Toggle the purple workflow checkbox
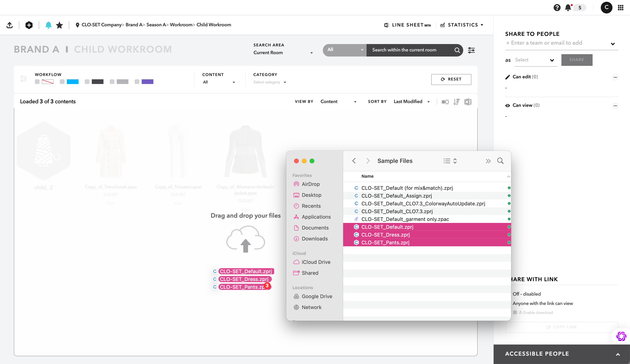The image size is (630, 364). pos(137,82)
